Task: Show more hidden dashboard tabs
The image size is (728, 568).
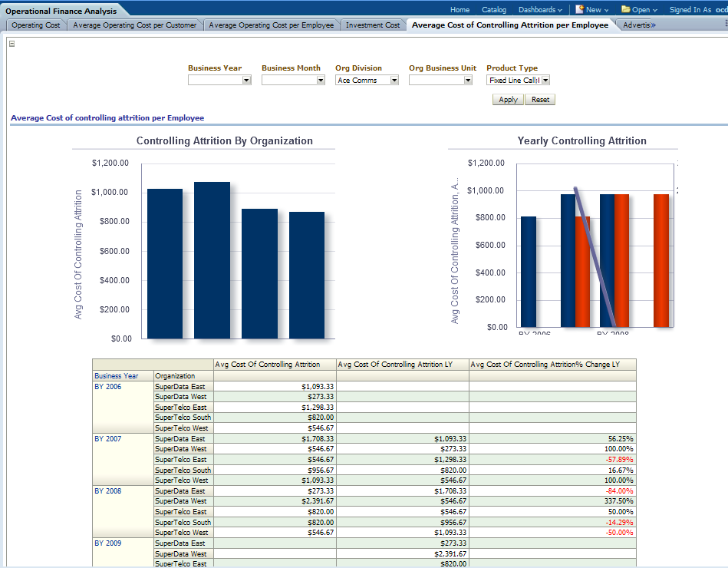Action: coord(654,25)
